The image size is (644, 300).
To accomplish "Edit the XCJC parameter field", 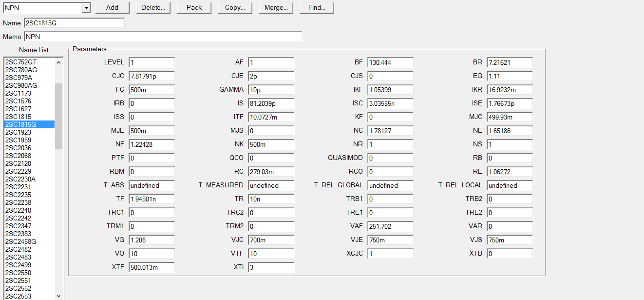I will click(390, 254).
